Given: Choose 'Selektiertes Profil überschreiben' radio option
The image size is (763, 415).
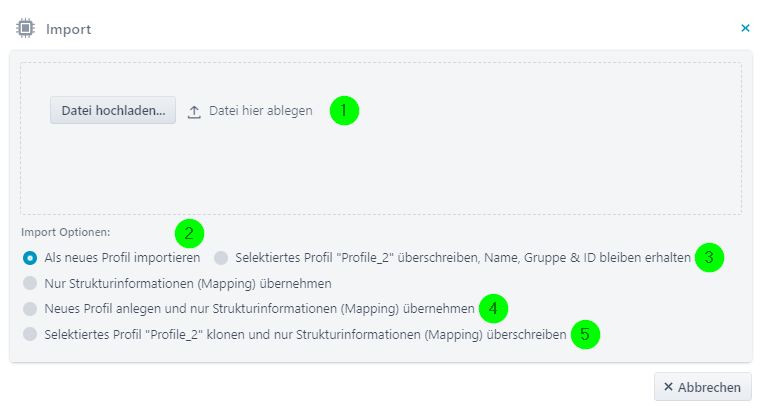Looking at the screenshot, I should coord(221,258).
